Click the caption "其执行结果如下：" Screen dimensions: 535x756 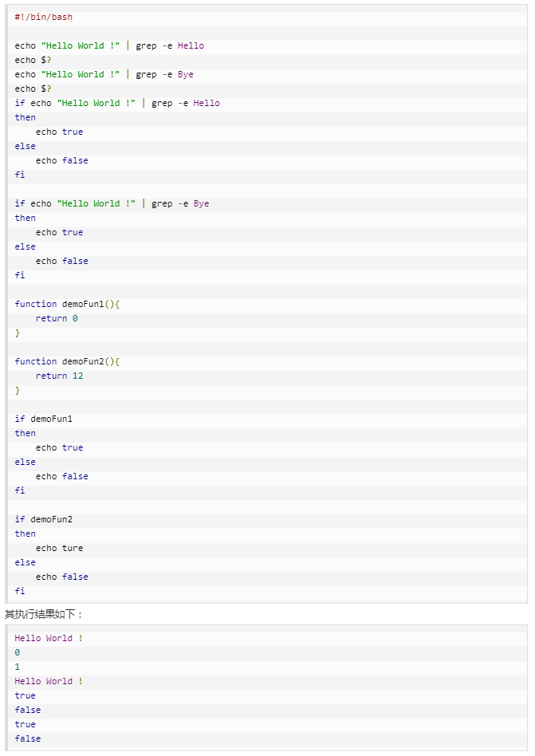click(44, 614)
